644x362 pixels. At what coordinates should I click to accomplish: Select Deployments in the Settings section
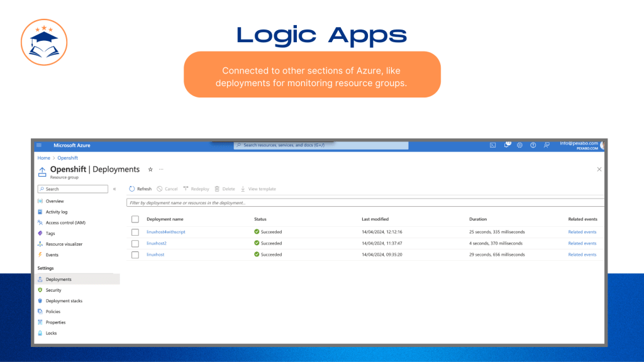[77, 279]
